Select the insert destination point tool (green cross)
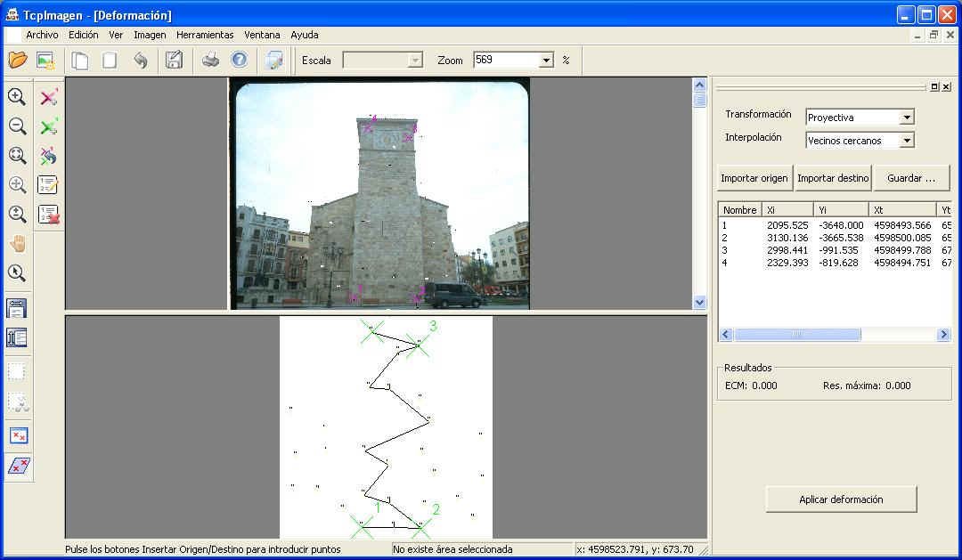The width and height of the screenshot is (962, 560). pos(49,126)
